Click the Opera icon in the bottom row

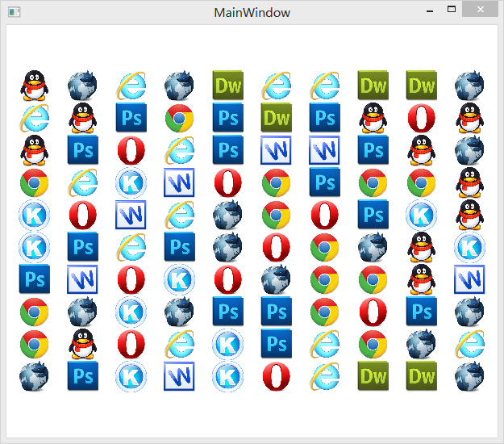(x=277, y=376)
